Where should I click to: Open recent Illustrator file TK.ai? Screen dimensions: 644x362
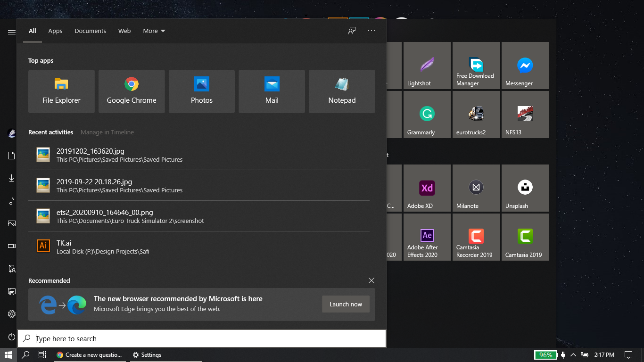pyautogui.click(x=198, y=247)
